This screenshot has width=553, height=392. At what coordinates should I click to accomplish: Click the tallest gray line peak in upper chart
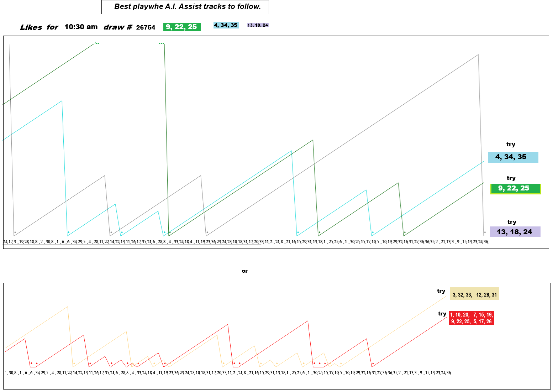click(x=478, y=55)
